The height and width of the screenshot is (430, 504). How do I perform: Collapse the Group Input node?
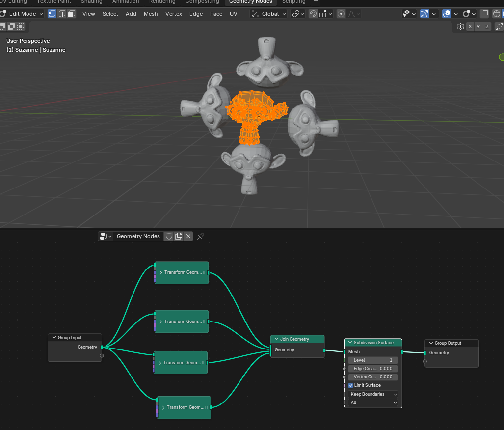(54, 337)
